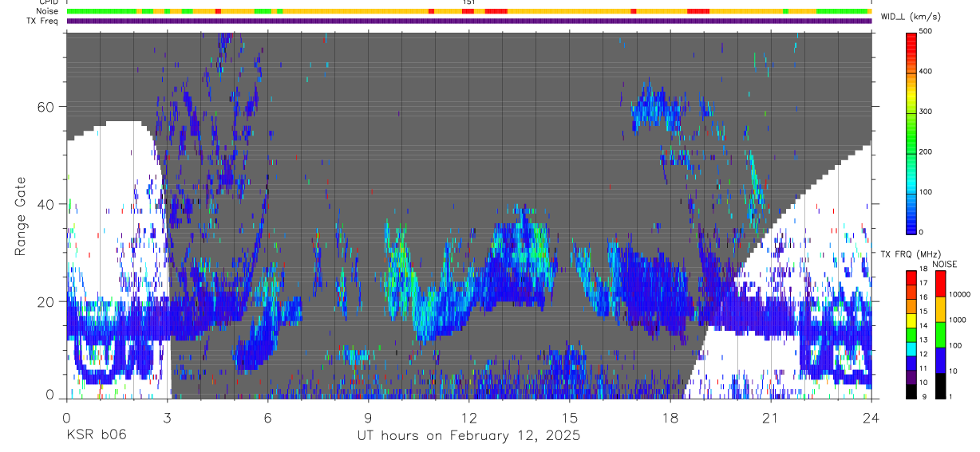Click the CPID value '151'
The height and width of the screenshot is (452, 980).
468,2
